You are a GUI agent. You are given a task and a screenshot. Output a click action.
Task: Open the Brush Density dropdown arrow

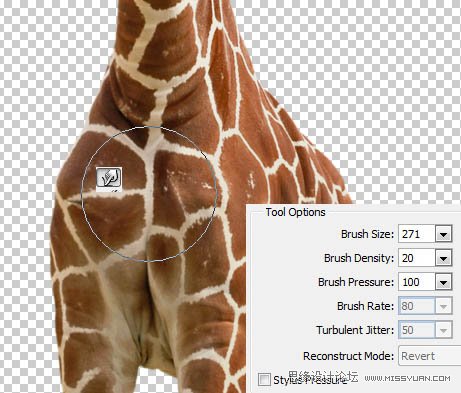(443, 258)
